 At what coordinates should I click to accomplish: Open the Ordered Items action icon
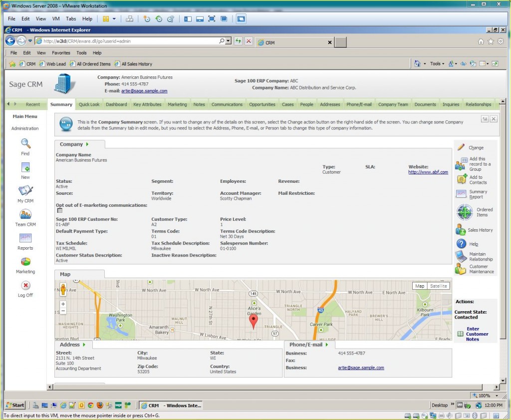(x=465, y=212)
